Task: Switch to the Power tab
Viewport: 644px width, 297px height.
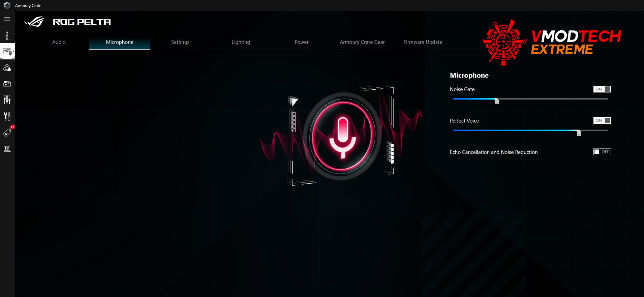Action: 302,42
